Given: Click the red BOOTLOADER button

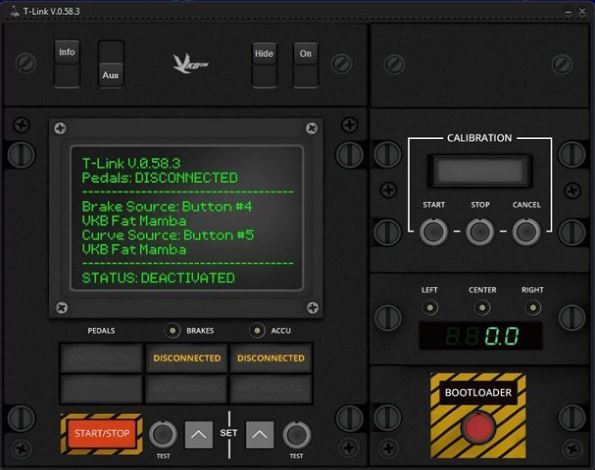Looking at the screenshot, I should pyautogui.click(x=478, y=428).
